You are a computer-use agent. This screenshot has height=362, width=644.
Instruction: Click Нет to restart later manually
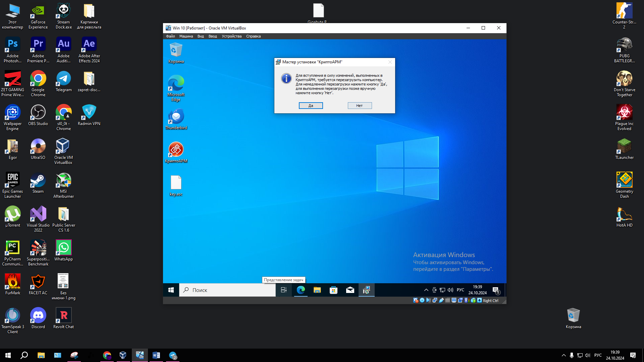pos(360,106)
